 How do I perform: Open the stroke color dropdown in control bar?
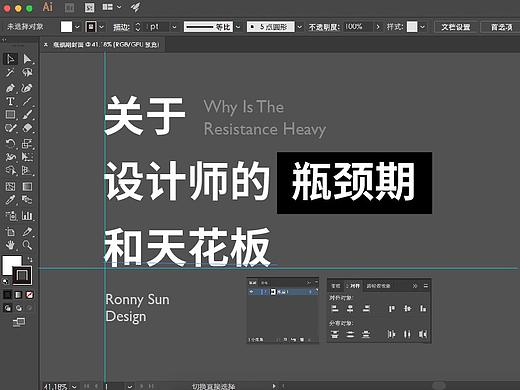pyautogui.click(x=102, y=27)
